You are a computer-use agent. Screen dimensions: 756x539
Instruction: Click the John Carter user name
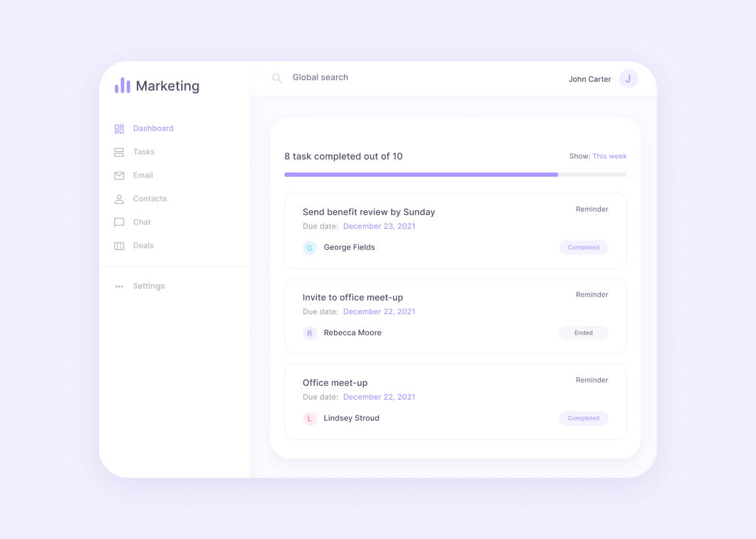point(590,79)
